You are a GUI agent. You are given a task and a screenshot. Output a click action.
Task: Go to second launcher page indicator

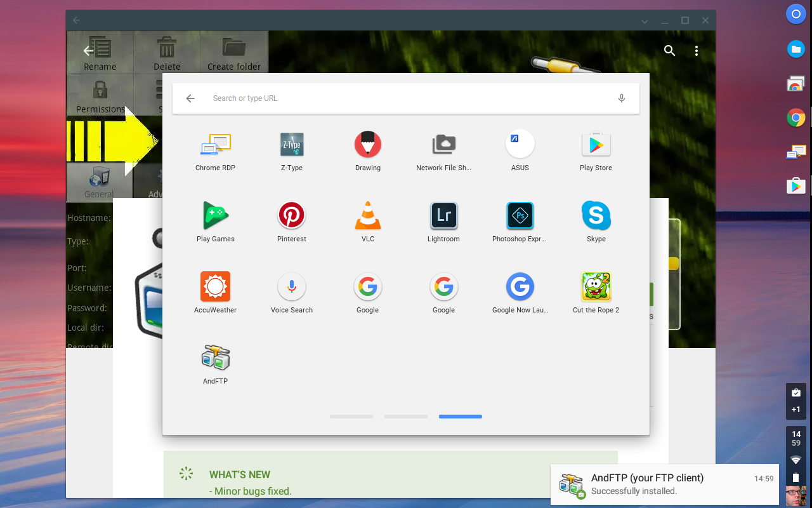click(x=406, y=417)
